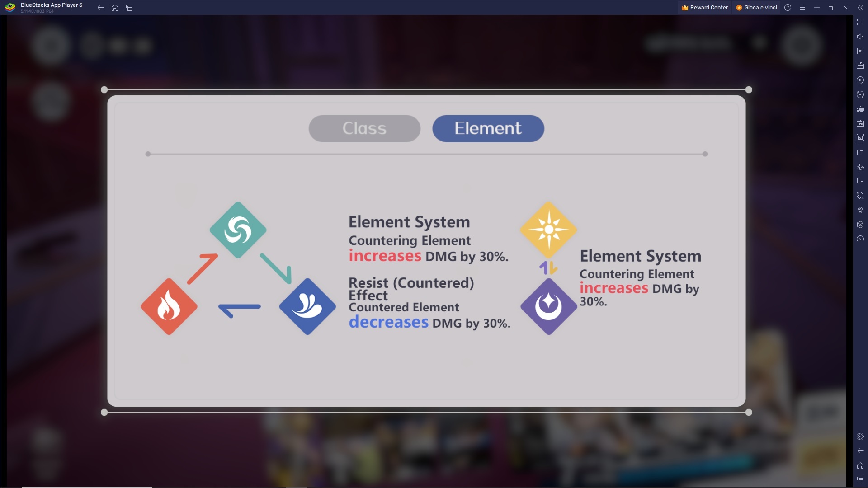Click the BlueStacks Reward Center icon

pyautogui.click(x=685, y=7)
